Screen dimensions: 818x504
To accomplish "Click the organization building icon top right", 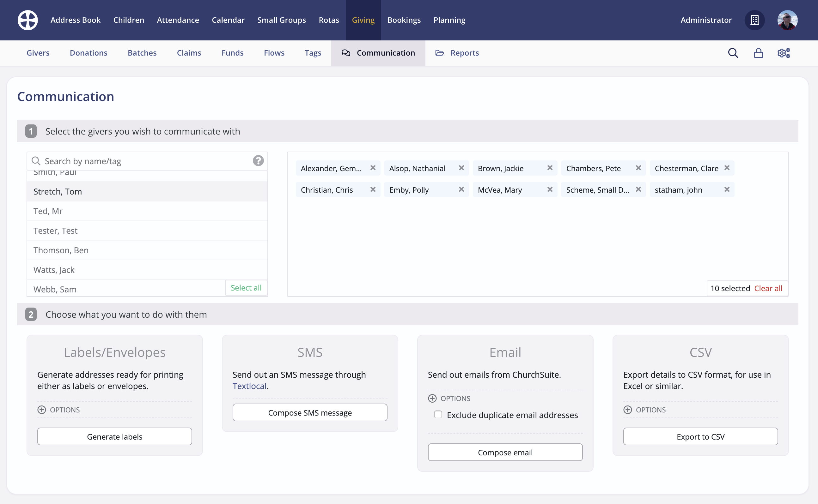I will coord(754,20).
